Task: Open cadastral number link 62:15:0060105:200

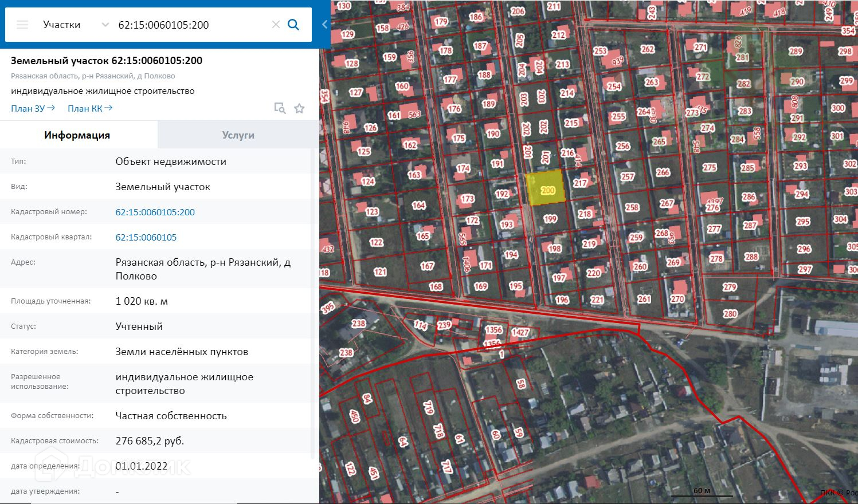Action: [x=155, y=212]
